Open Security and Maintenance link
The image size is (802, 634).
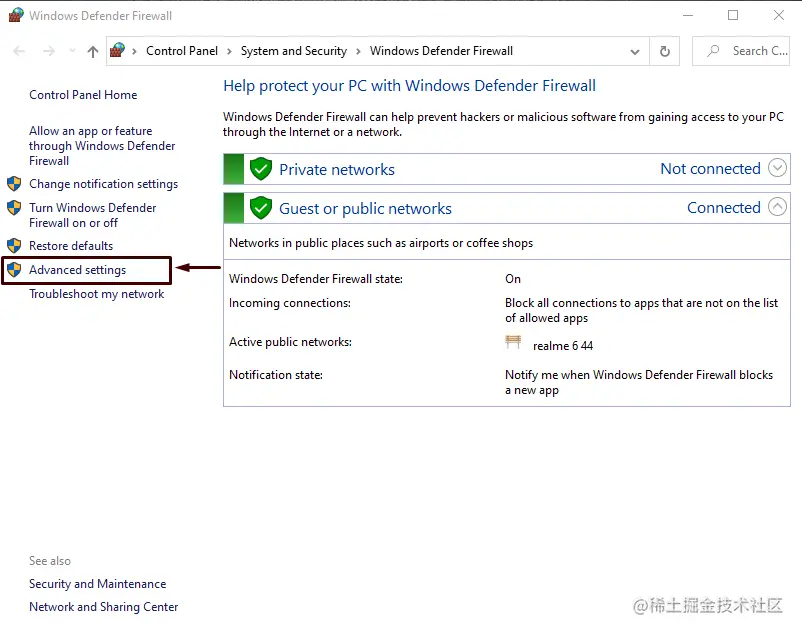97,584
